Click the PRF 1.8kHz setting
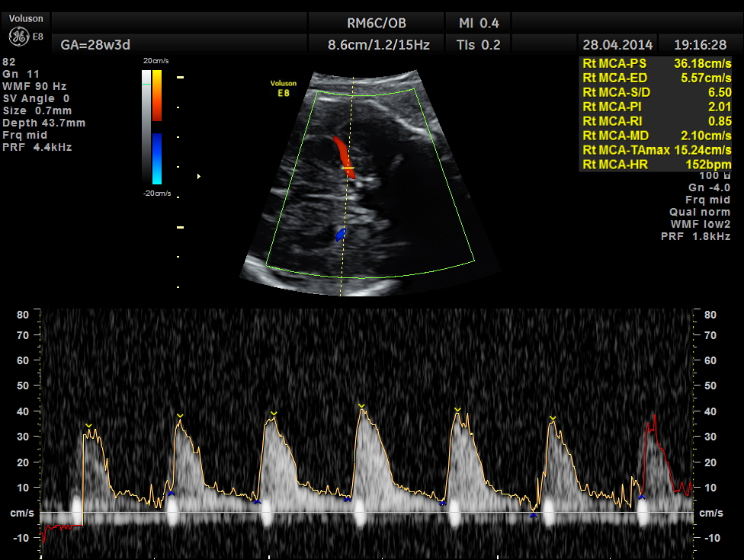The height and width of the screenshot is (560, 744). point(695,237)
